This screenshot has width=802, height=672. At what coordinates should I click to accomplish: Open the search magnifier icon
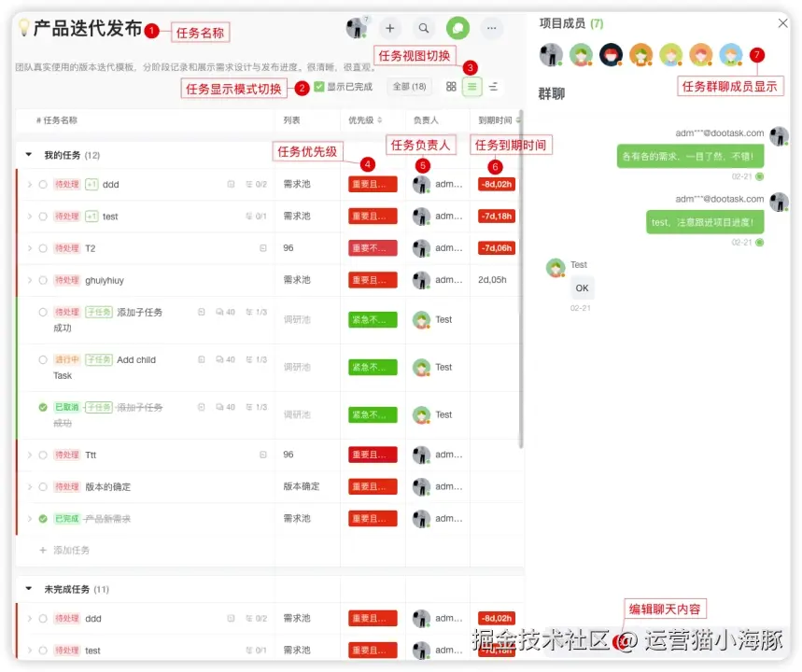coord(424,28)
